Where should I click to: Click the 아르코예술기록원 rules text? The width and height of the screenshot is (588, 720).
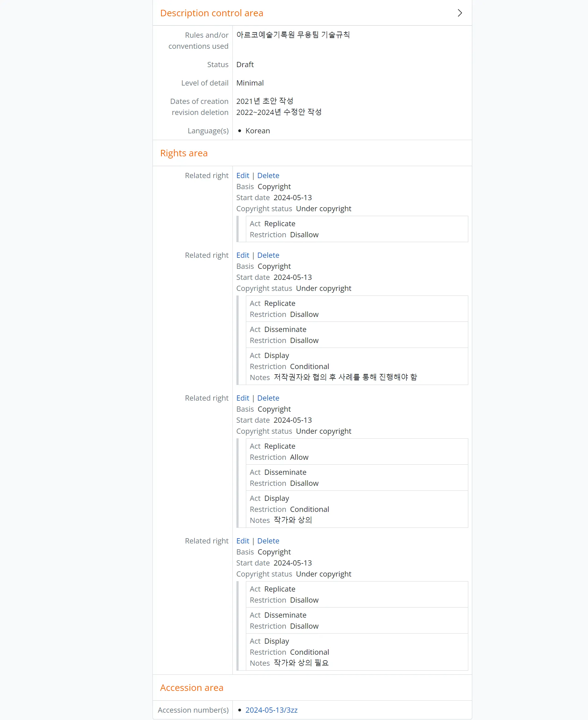pyautogui.click(x=293, y=35)
